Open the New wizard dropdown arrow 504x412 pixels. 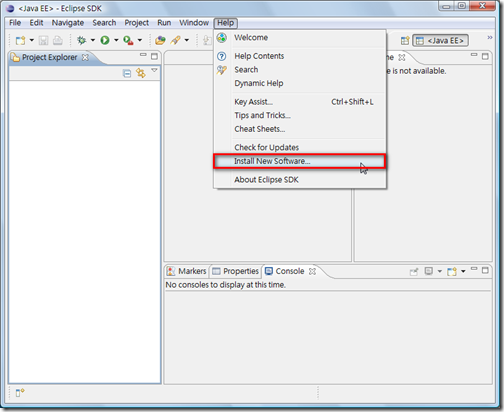pyautogui.click(x=32, y=40)
